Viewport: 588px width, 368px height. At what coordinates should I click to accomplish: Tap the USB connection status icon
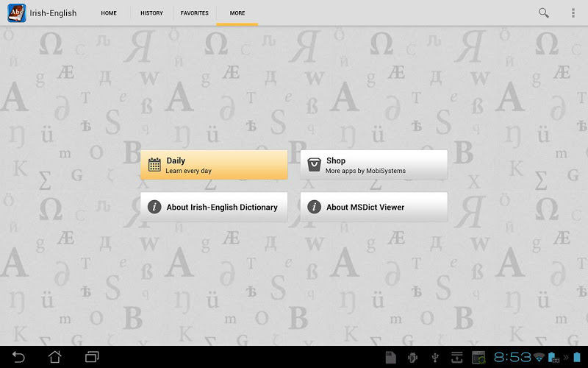click(435, 358)
